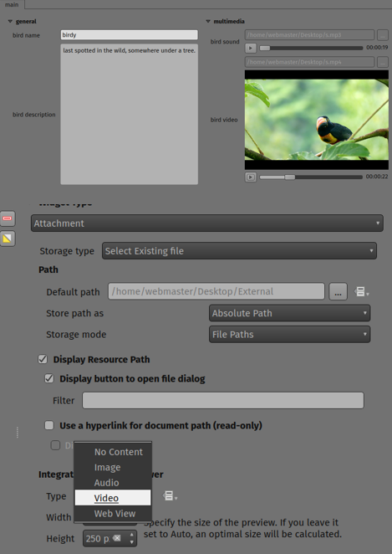Open the Attachment widget type dropdown
Screen dimensions: 392x554
(207, 223)
